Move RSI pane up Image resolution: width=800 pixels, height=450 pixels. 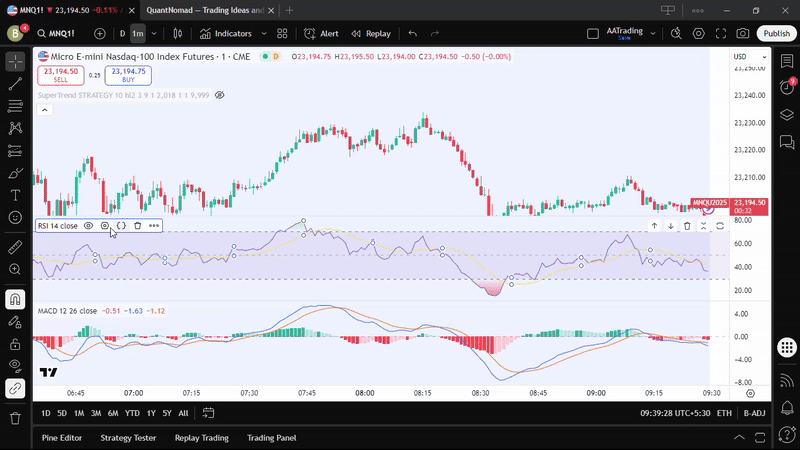coord(654,226)
